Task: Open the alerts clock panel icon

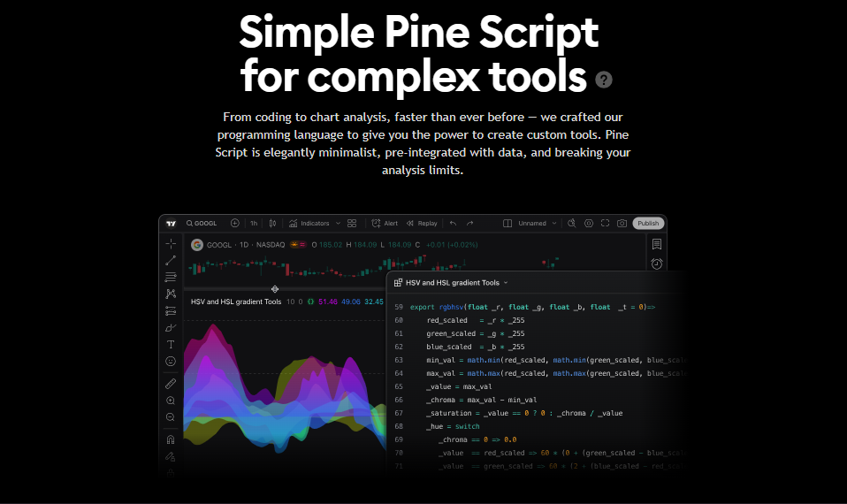Action: 657,263
